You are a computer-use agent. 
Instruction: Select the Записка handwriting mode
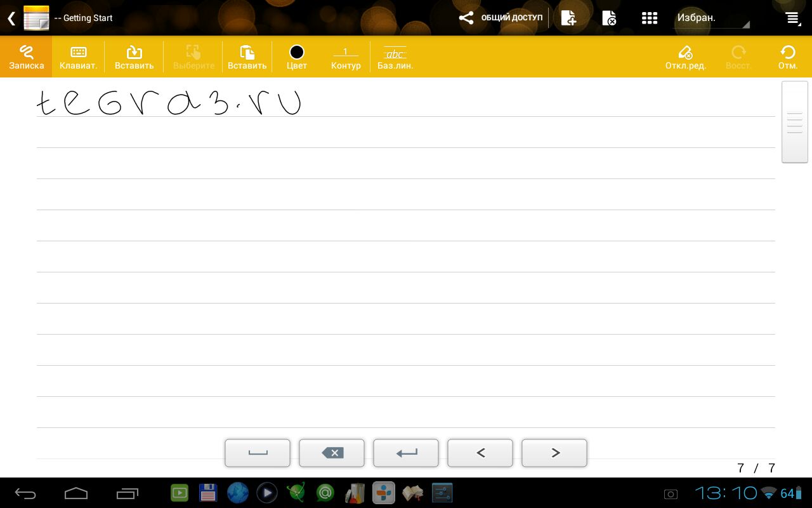(26, 57)
